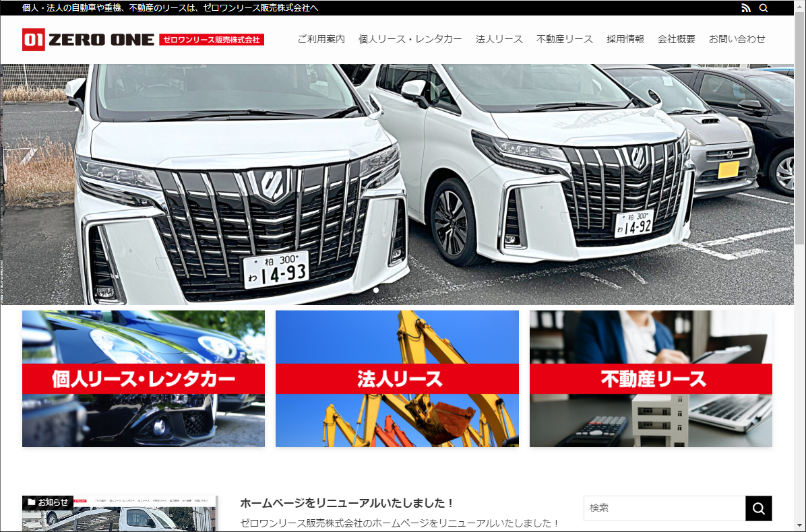Open the お問い合わせ contact page
The image size is (806, 532).
pos(737,39)
